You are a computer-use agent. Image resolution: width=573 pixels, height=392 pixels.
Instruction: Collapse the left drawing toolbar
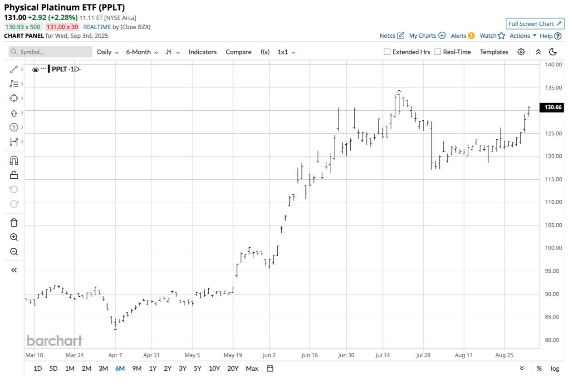tap(14, 270)
